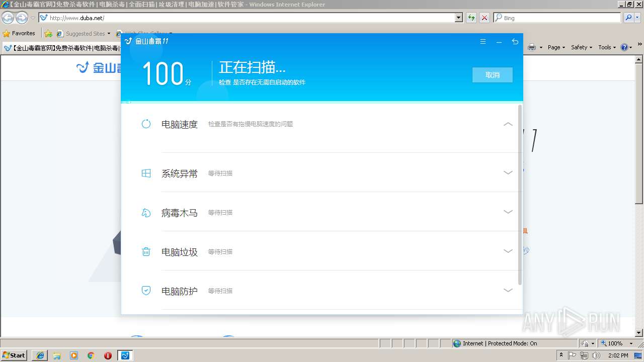Open Windows Media Player from taskbar
644x362 pixels.
click(74, 355)
